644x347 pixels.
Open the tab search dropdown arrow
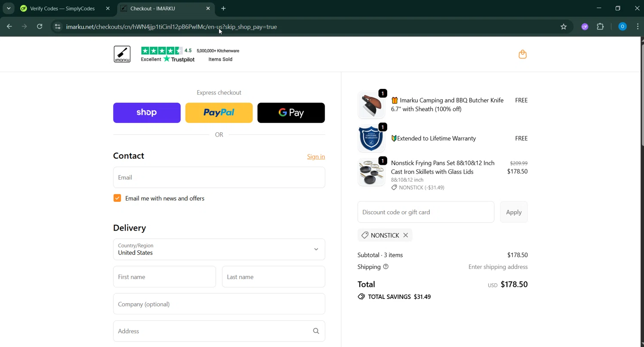pos(9,8)
